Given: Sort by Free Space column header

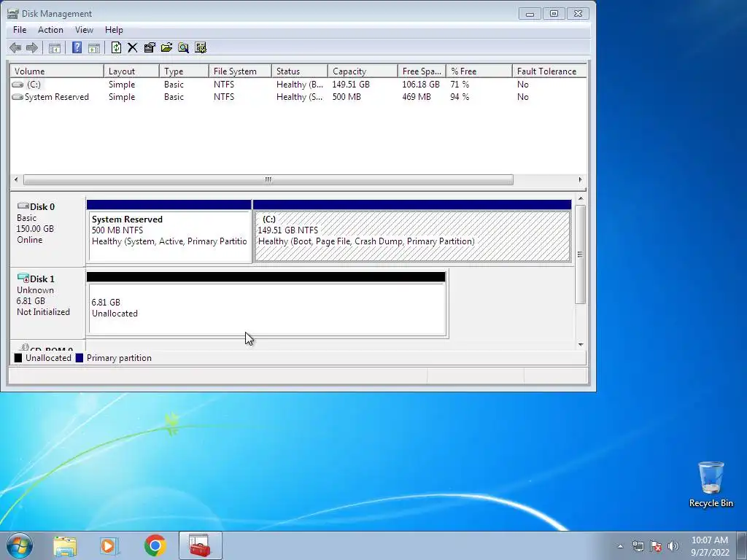Looking at the screenshot, I should tap(422, 71).
